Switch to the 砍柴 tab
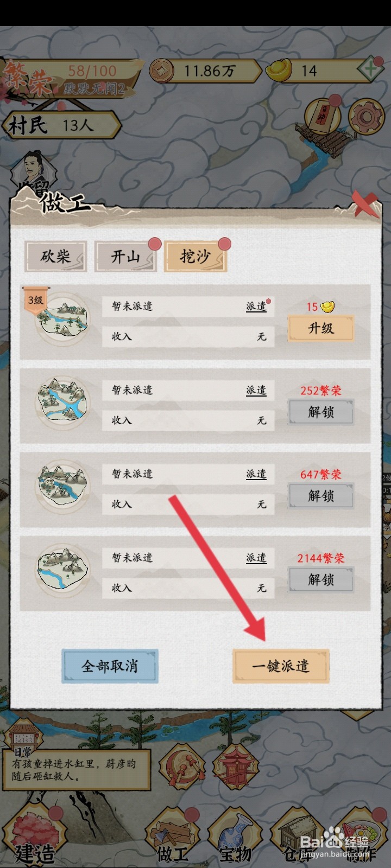 pyautogui.click(x=56, y=257)
